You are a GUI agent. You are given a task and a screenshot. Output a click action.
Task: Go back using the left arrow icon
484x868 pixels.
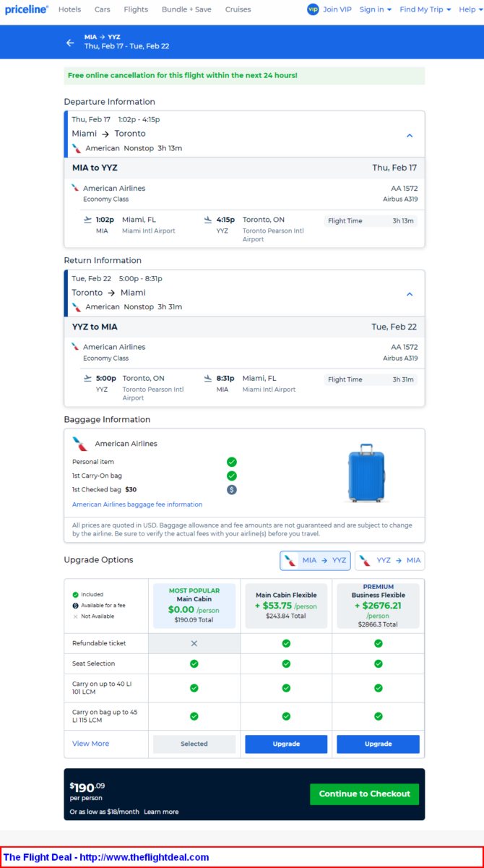pos(70,43)
